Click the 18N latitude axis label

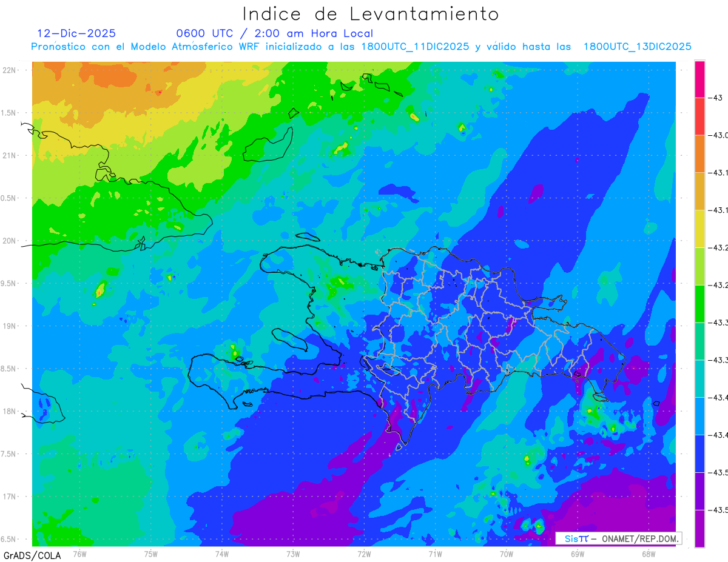pos(8,411)
